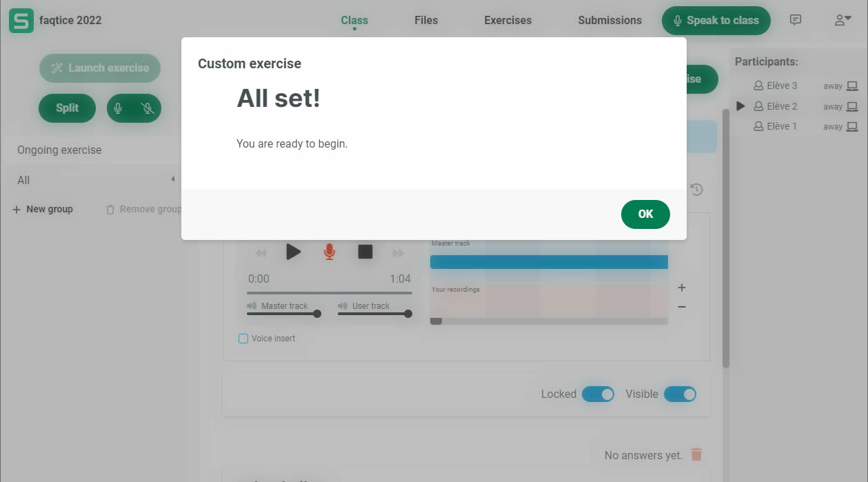Screen dimensions: 868x482
Task: Zoom in timeline with plus icon
Action: [x=681, y=288]
